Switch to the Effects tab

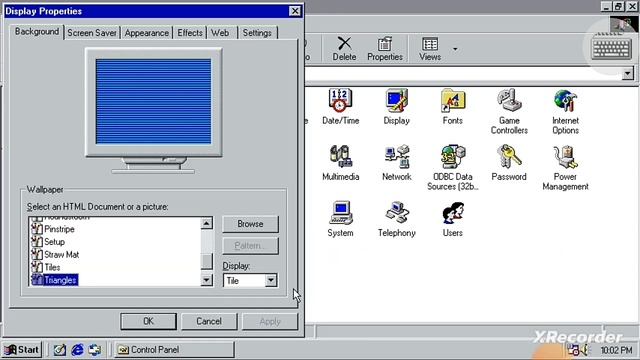pyautogui.click(x=190, y=33)
